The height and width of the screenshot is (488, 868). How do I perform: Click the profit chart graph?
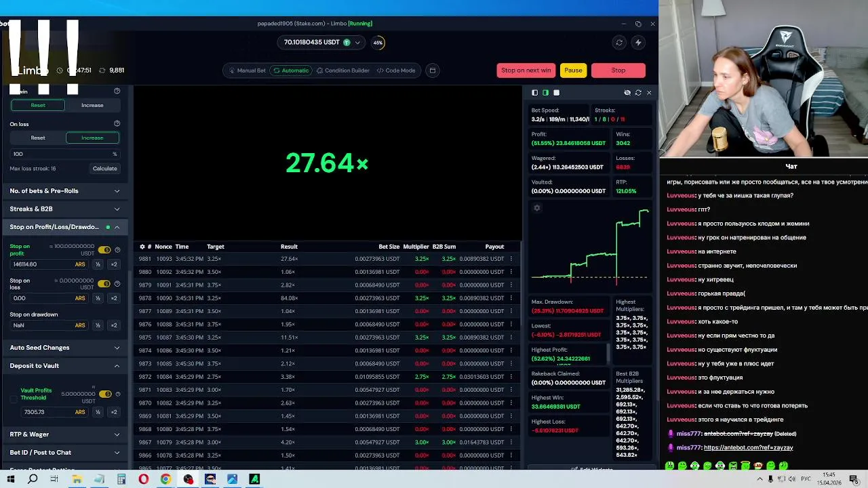[x=590, y=246]
